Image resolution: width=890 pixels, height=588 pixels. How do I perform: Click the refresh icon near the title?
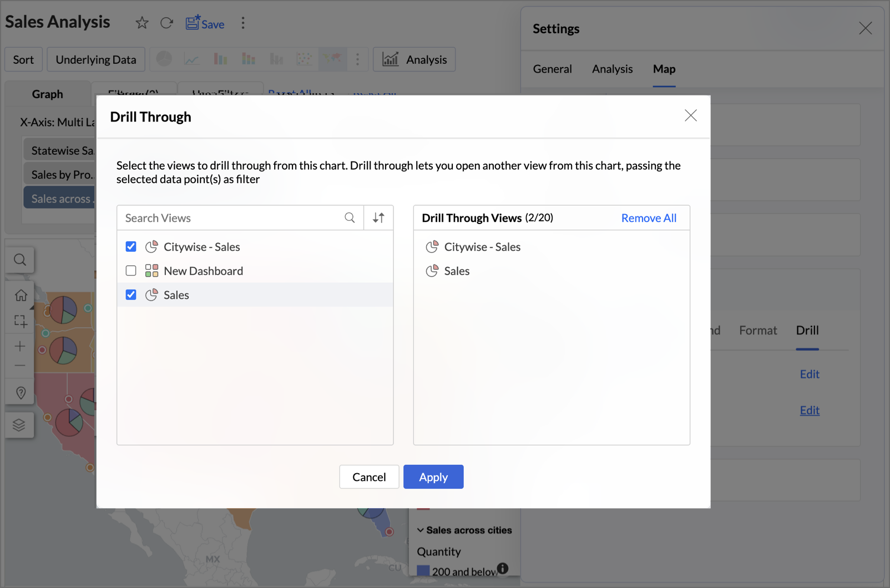pos(166,23)
